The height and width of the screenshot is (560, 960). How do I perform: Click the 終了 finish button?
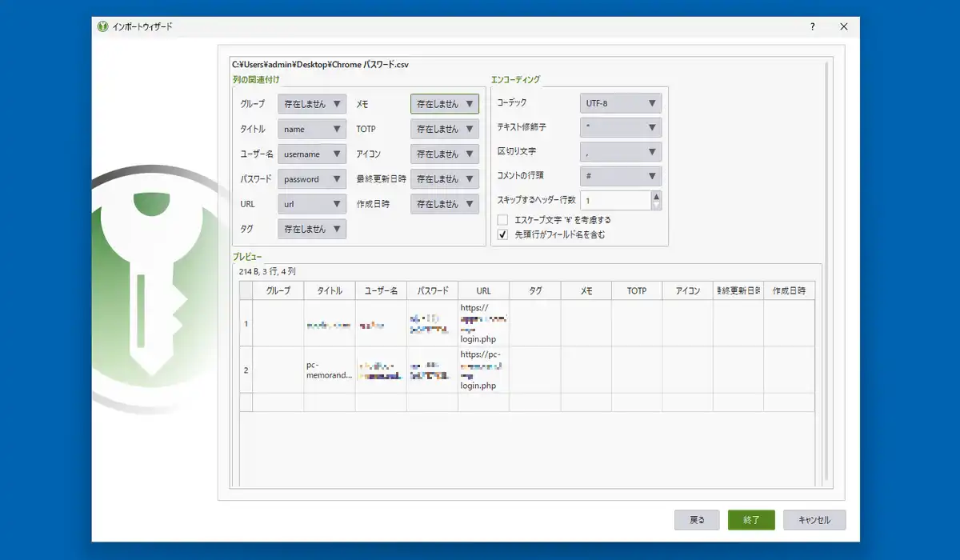[751, 520]
